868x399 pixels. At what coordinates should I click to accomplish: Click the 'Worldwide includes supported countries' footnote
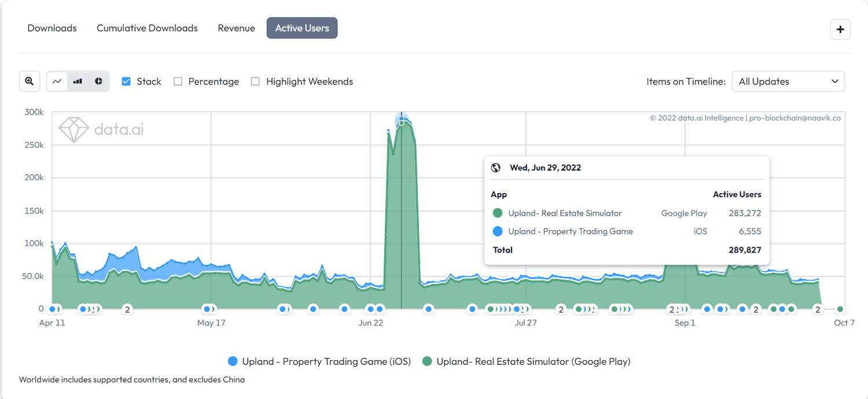point(132,380)
